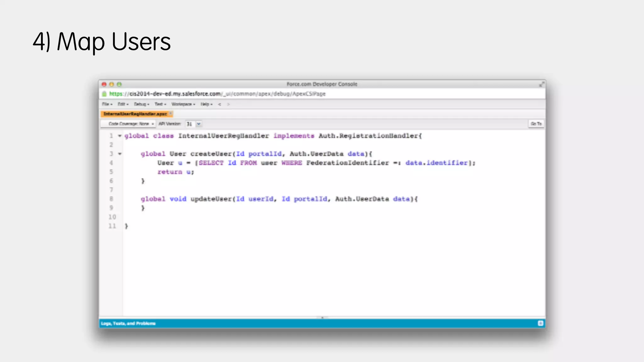Collapse the class fold arrow on line 1

click(120, 136)
